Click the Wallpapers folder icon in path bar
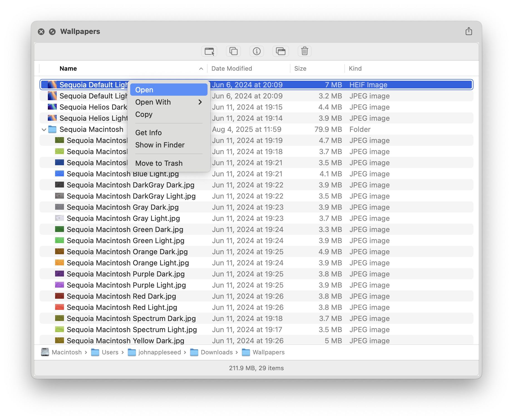Image resolution: width=513 pixels, height=420 pixels. (x=246, y=352)
